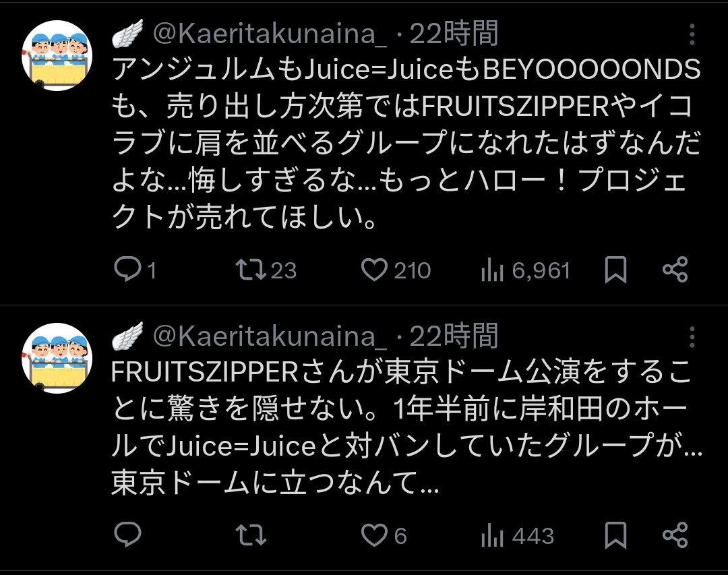
Task: Open @Kaeritakunaina_ handle on the second tweet
Action: point(270,336)
